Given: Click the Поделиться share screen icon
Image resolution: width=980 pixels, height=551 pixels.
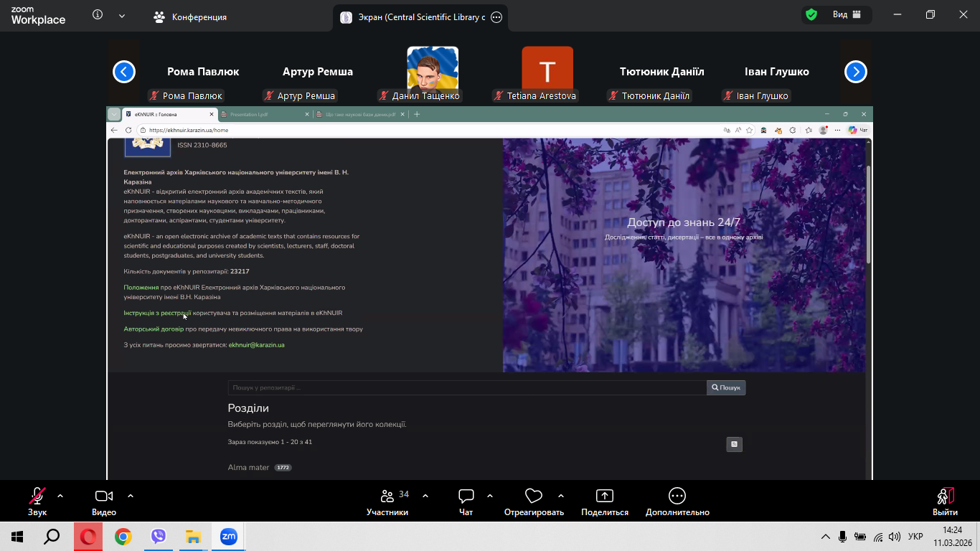Looking at the screenshot, I should 605,496.
